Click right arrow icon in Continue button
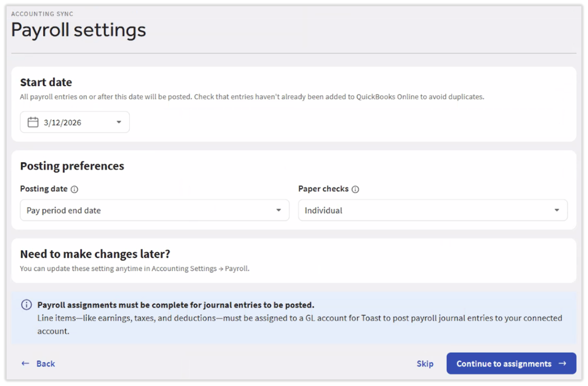The height and width of the screenshot is (386, 588). (563, 364)
